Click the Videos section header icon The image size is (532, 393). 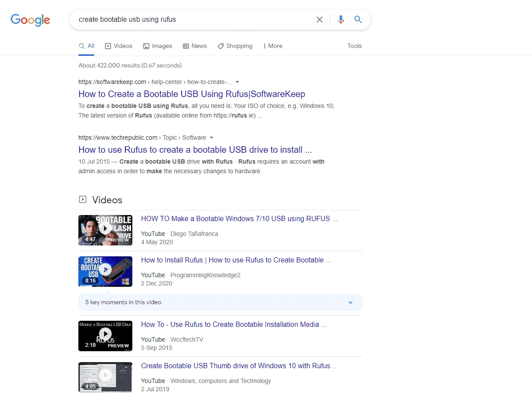[82, 200]
